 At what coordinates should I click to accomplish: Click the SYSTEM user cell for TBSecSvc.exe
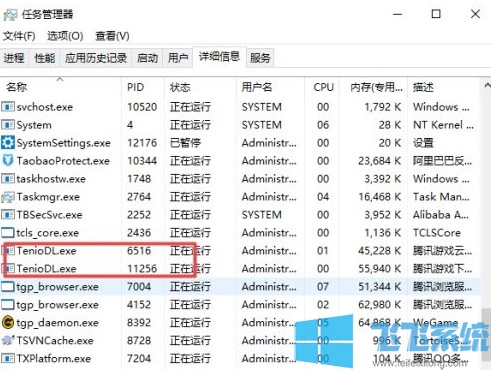262,215
